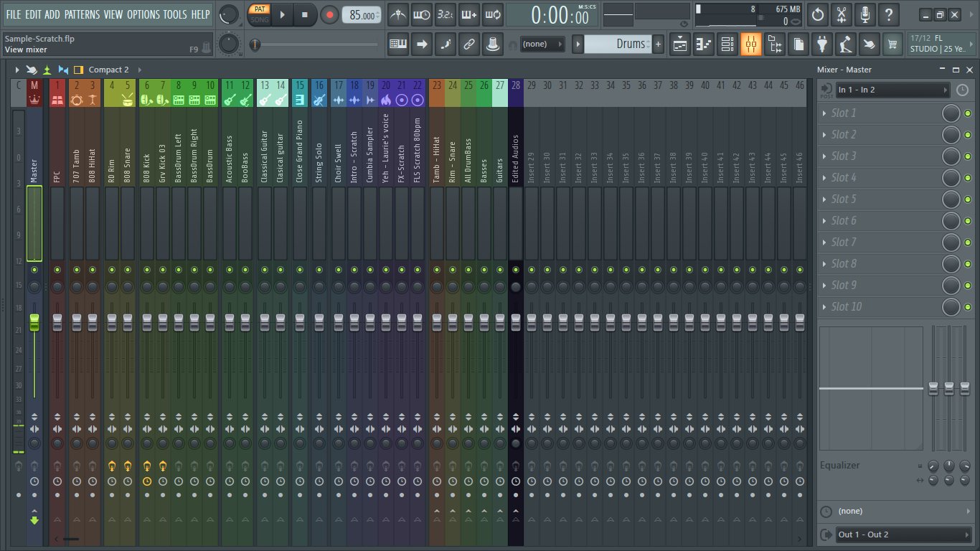Expand Slot 7 plugin menu arrow

[826, 242]
